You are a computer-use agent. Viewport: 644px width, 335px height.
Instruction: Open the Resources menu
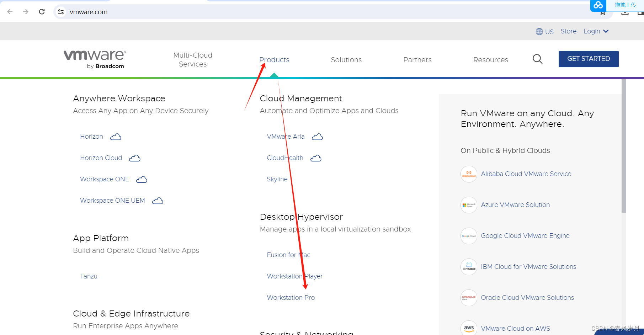(x=490, y=60)
